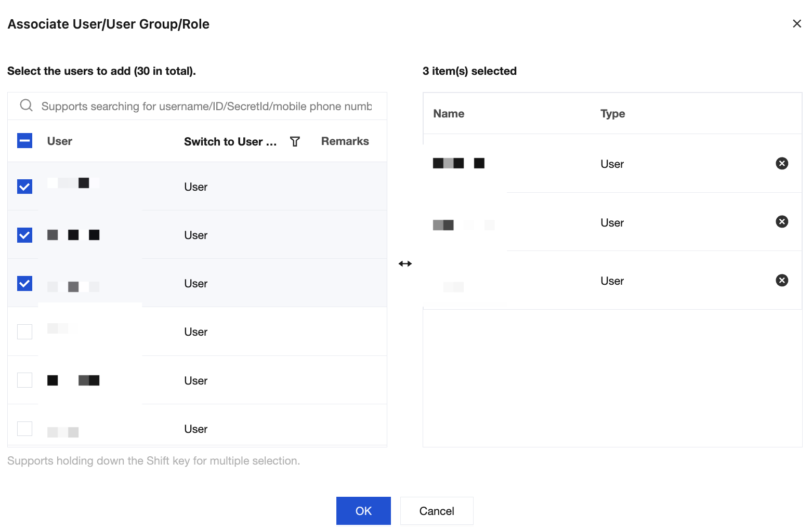The height and width of the screenshot is (529, 812).
Task: Click the Cancel button
Action: pos(436,511)
